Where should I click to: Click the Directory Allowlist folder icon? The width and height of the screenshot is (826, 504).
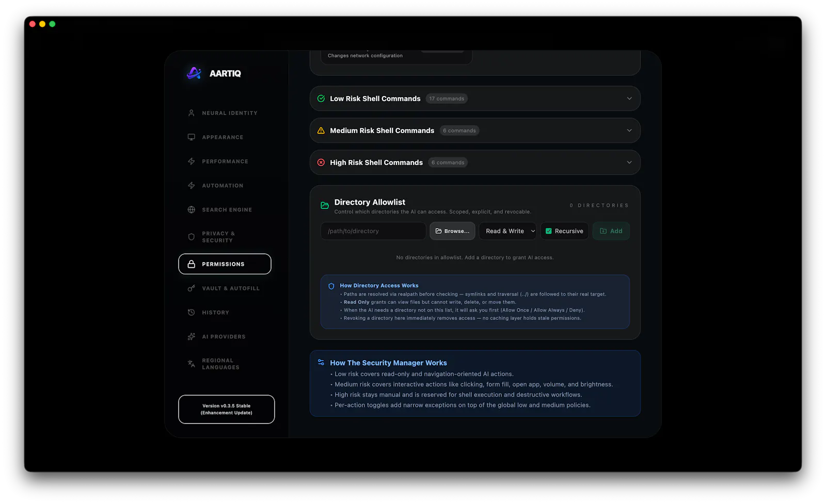pos(325,205)
